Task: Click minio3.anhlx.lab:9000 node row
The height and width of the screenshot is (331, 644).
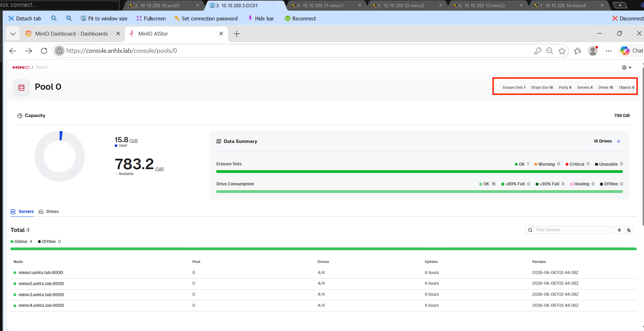Action: [x=324, y=295]
